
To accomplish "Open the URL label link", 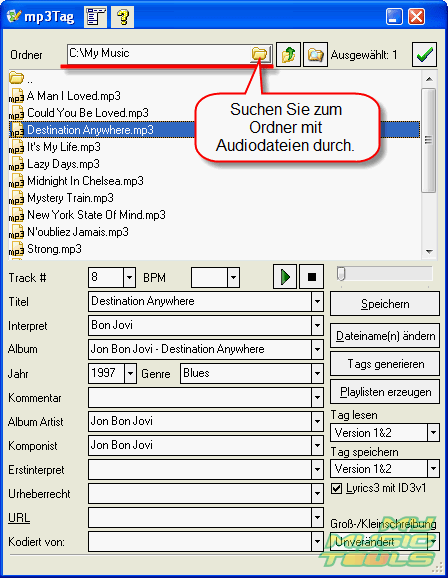I will click(19, 518).
